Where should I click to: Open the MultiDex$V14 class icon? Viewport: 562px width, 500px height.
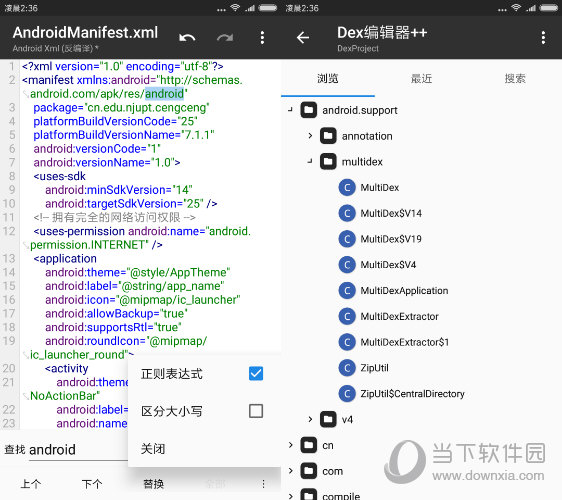(x=347, y=213)
